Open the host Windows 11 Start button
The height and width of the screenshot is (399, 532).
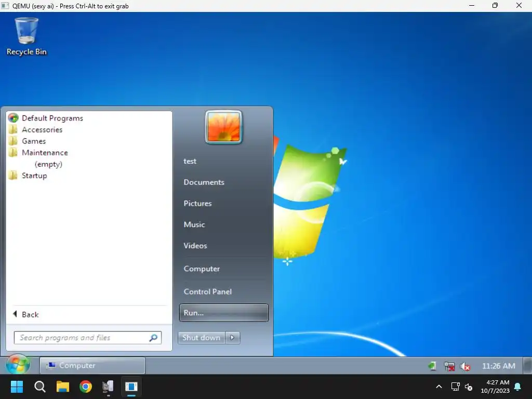[17, 387]
